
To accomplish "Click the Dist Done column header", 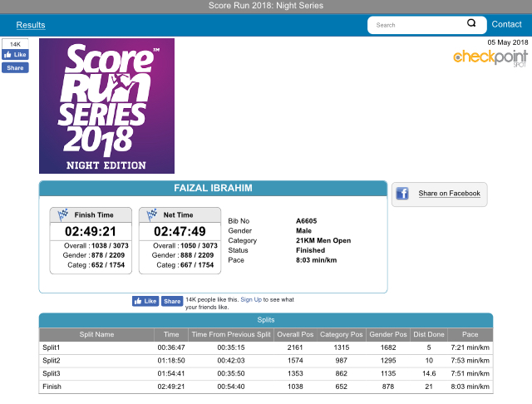I will [429, 334].
